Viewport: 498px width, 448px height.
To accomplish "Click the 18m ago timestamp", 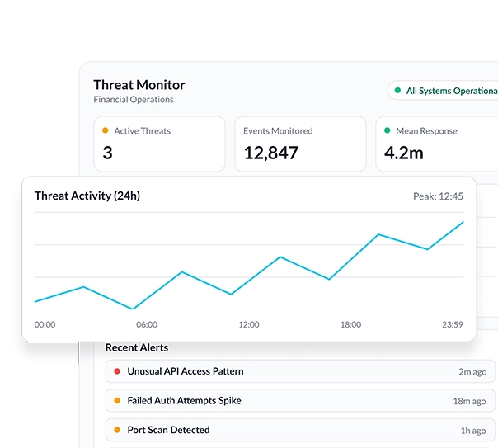I will tap(470, 401).
